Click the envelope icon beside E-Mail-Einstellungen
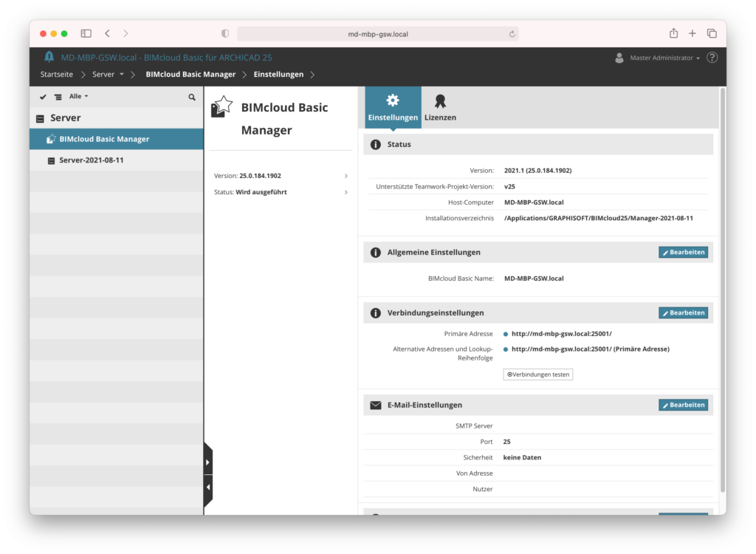This screenshot has width=756, height=554. point(377,405)
